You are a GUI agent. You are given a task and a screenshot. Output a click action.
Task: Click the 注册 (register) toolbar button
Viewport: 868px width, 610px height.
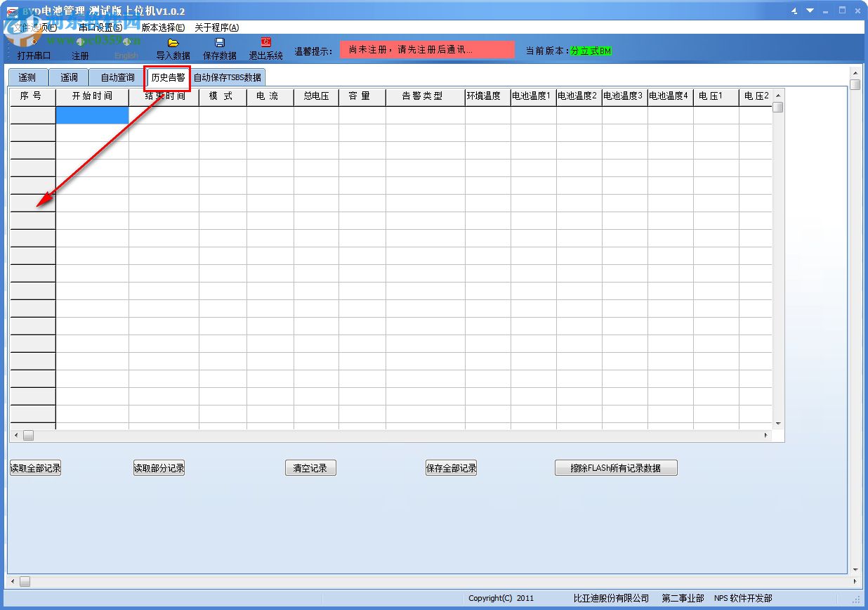point(80,49)
